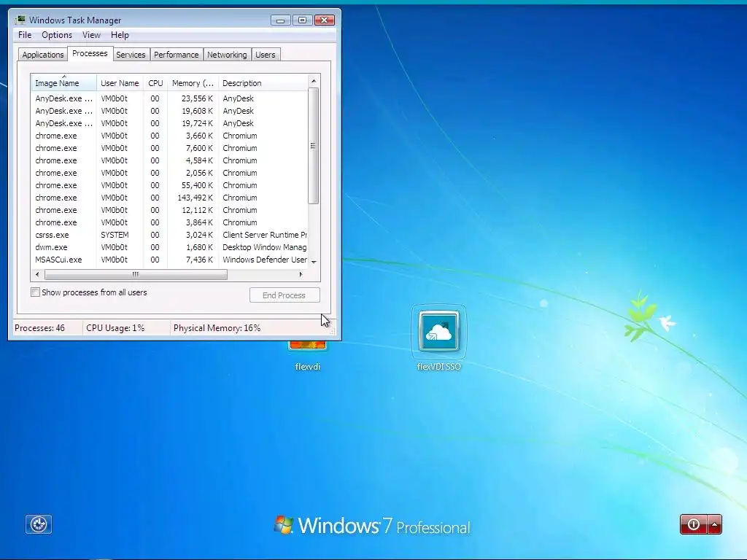This screenshot has height=560, width=747.
Task: Minimize the Windows Task Manager window
Action: [x=281, y=20]
